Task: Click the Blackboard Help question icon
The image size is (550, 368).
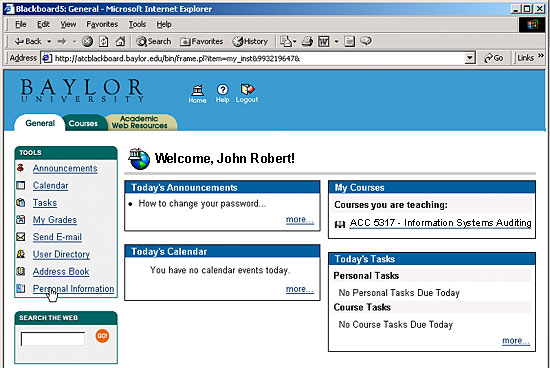Action: pyautogui.click(x=222, y=94)
